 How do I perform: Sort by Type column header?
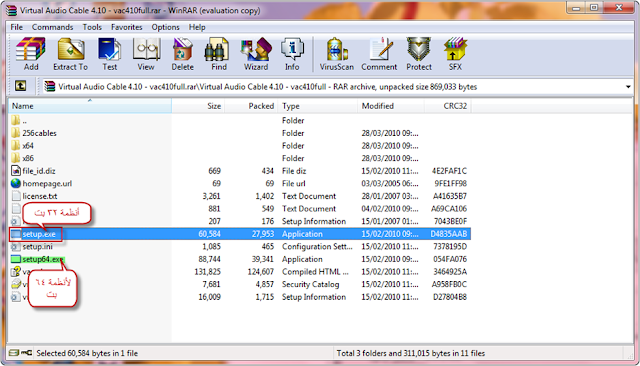[318, 106]
